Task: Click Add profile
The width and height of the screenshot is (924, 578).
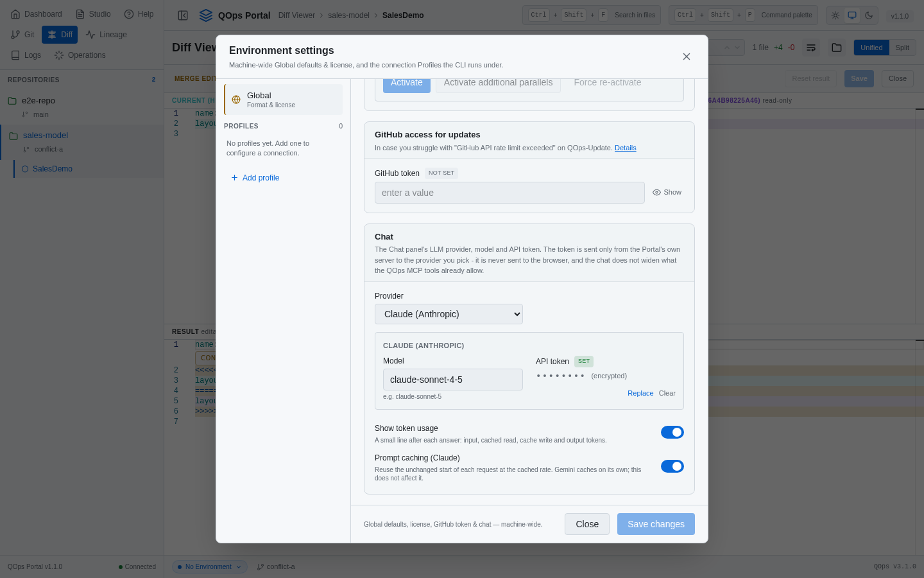Action: (x=255, y=178)
